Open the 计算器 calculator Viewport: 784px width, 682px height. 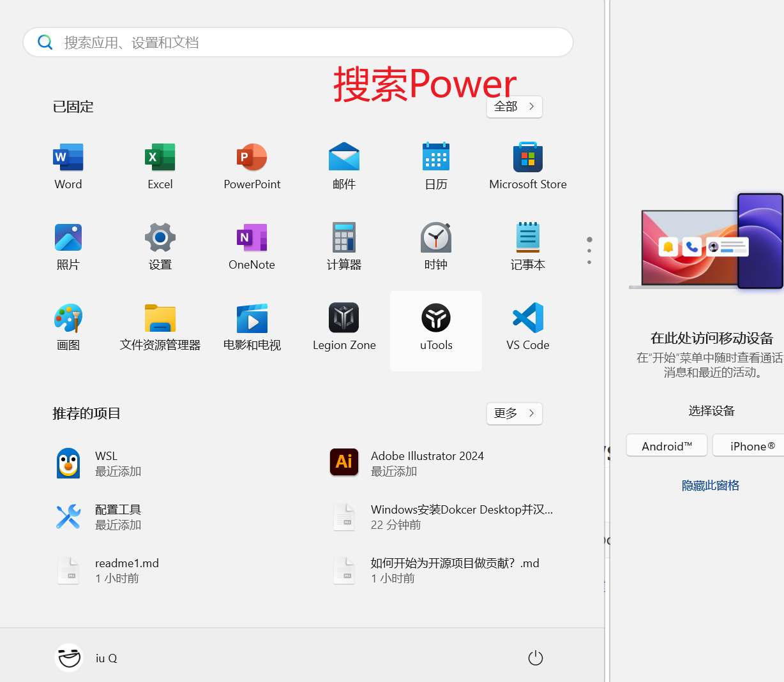click(x=344, y=247)
